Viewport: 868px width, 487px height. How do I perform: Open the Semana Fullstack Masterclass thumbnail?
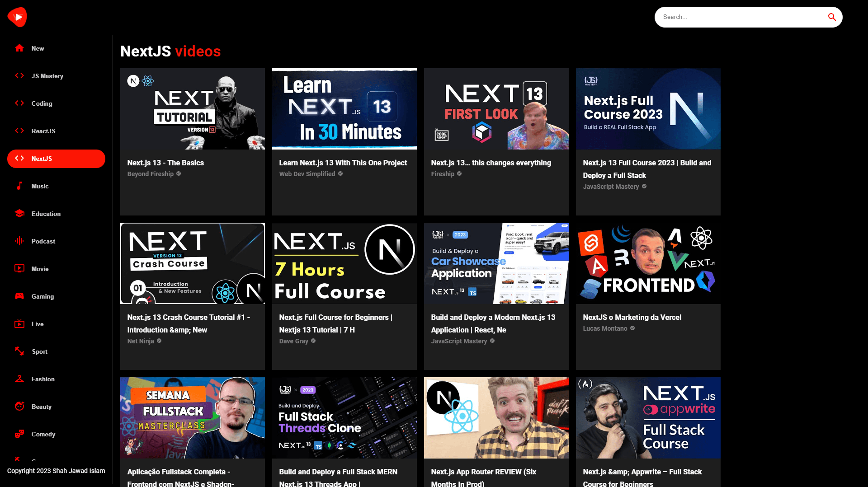193,418
